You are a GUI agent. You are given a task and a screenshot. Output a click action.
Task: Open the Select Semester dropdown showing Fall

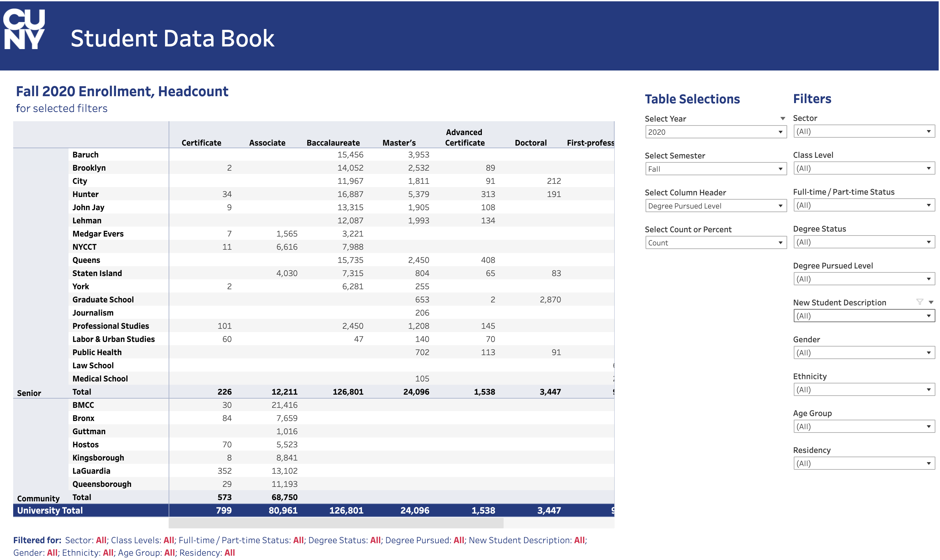[x=716, y=169]
